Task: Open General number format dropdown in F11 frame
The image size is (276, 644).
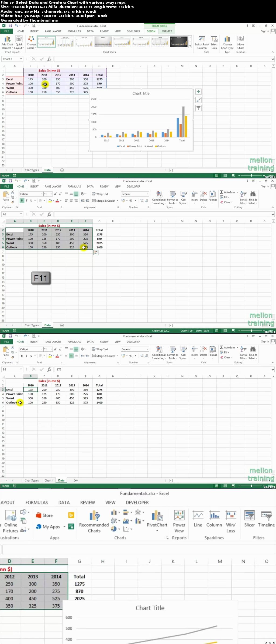Action: coord(147,194)
